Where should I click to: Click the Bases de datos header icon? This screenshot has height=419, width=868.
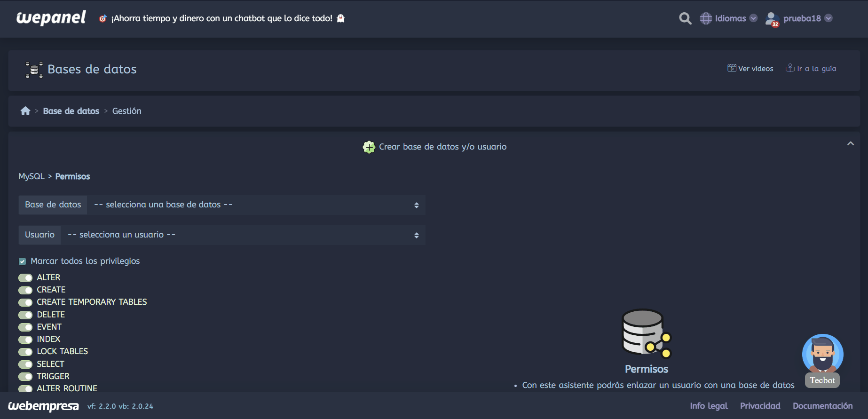click(x=34, y=70)
